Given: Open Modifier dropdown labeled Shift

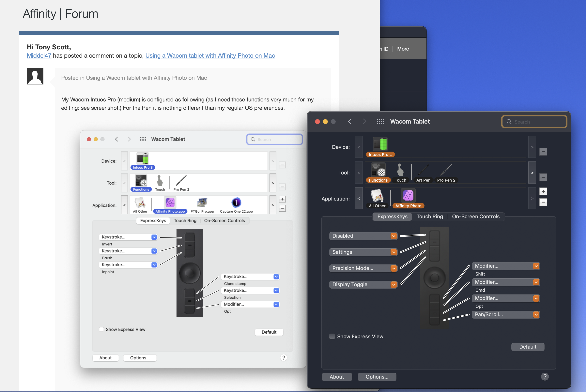Looking at the screenshot, I should (506, 266).
